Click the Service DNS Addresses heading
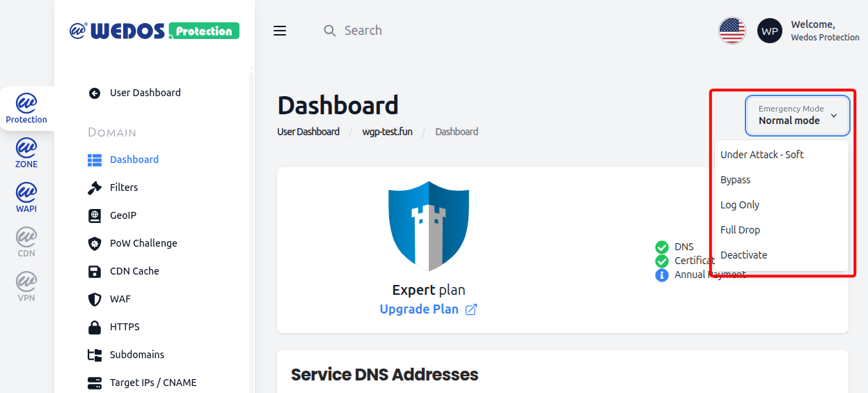 coord(384,374)
